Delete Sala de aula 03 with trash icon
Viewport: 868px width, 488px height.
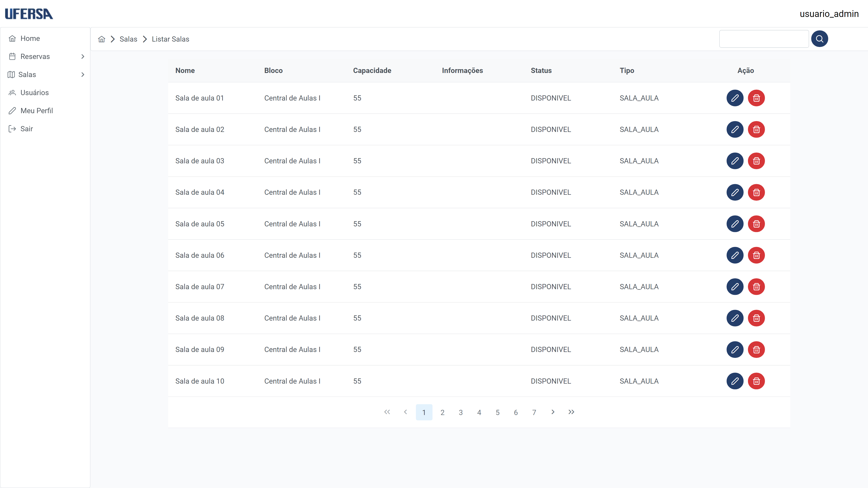pyautogui.click(x=757, y=161)
